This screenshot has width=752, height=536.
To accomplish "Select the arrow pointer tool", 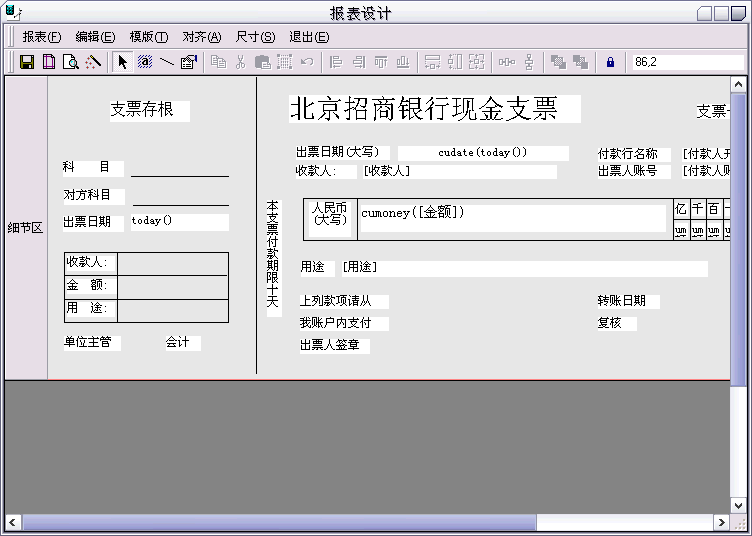I will coord(123,62).
